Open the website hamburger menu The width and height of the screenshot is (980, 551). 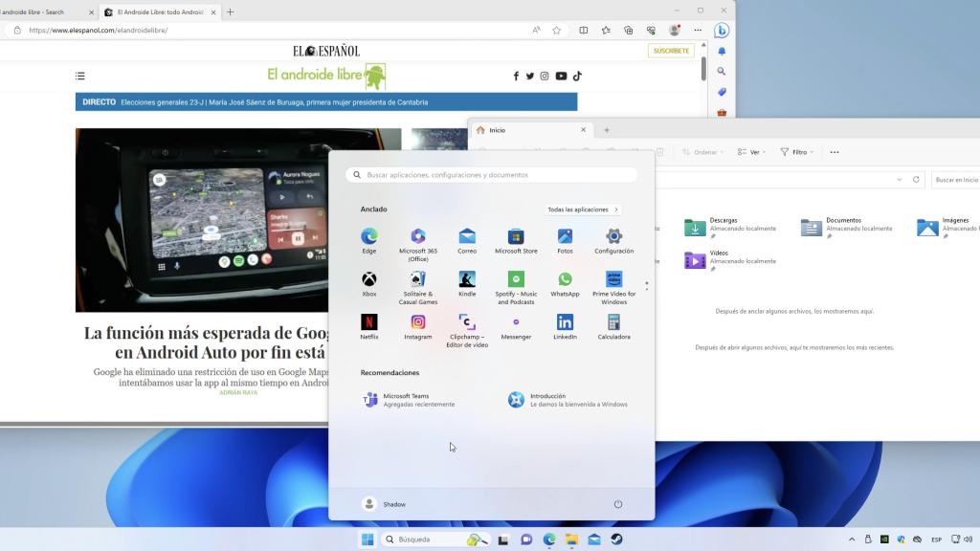[x=80, y=76]
